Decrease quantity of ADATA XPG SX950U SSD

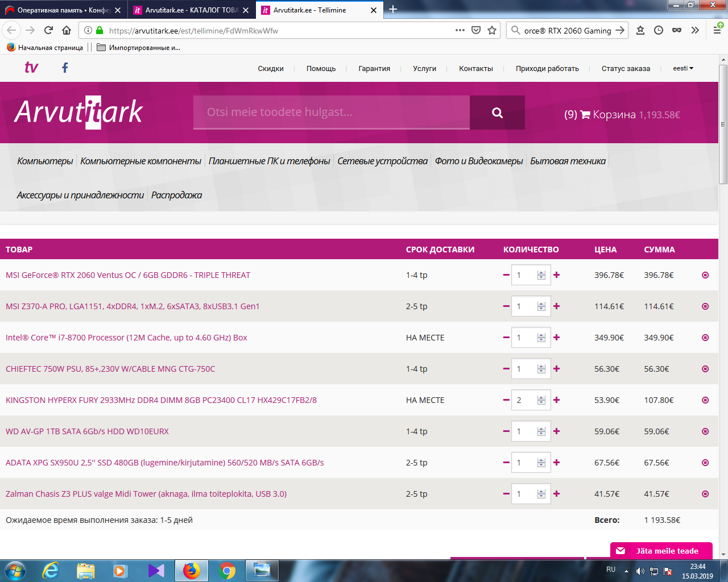point(506,463)
